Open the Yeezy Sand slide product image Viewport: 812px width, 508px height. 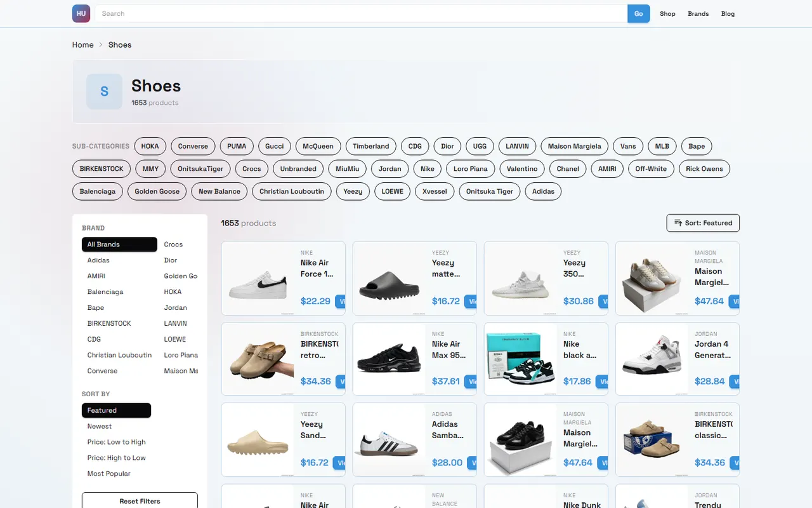(258, 440)
